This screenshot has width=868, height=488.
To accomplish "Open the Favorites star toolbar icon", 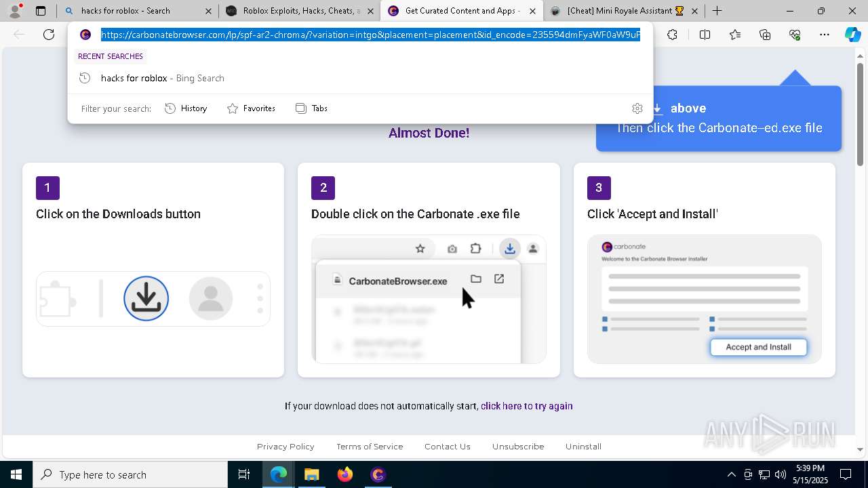I will [735, 35].
